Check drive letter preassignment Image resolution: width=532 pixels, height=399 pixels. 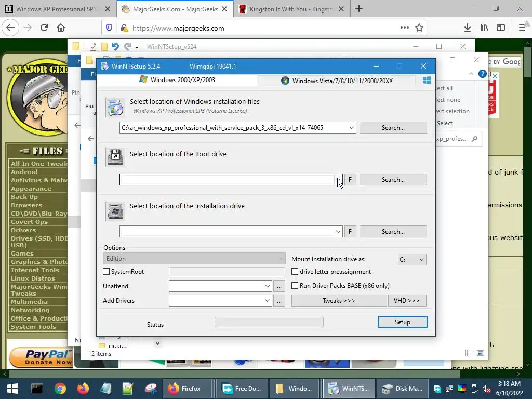click(295, 271)
